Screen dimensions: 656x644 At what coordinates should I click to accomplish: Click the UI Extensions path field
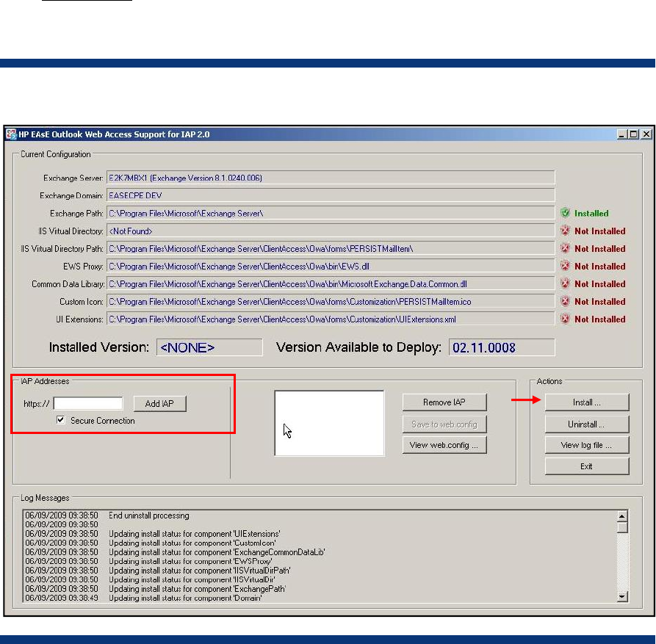point(331,319)
